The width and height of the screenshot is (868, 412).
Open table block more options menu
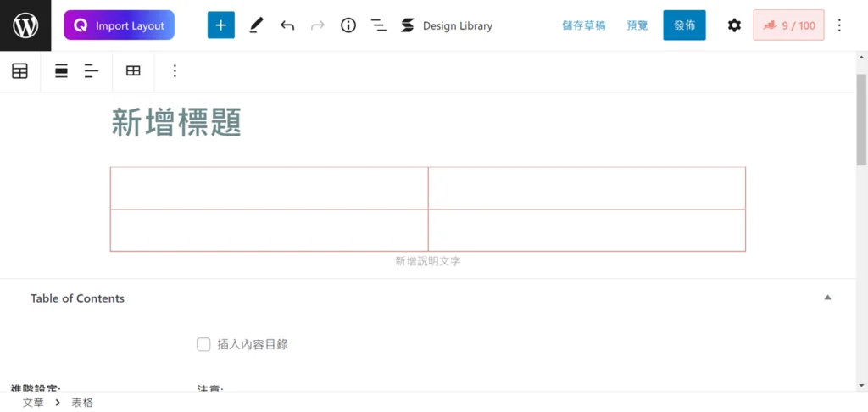tap(175, 71)
